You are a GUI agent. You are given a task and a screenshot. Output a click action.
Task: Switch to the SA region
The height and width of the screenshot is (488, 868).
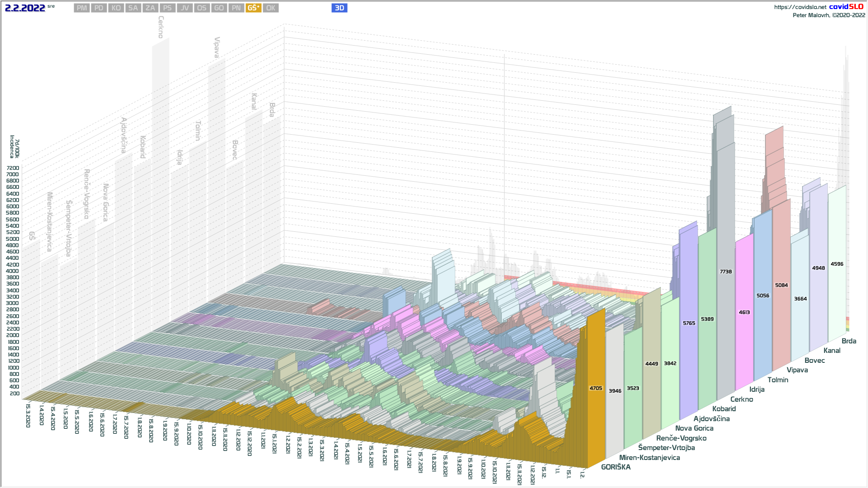(133, 8)
